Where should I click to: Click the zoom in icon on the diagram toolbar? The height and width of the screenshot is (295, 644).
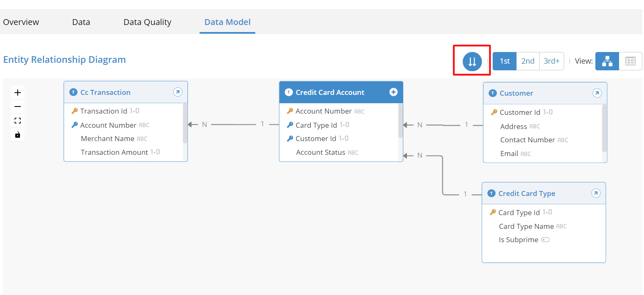point(17,92)
